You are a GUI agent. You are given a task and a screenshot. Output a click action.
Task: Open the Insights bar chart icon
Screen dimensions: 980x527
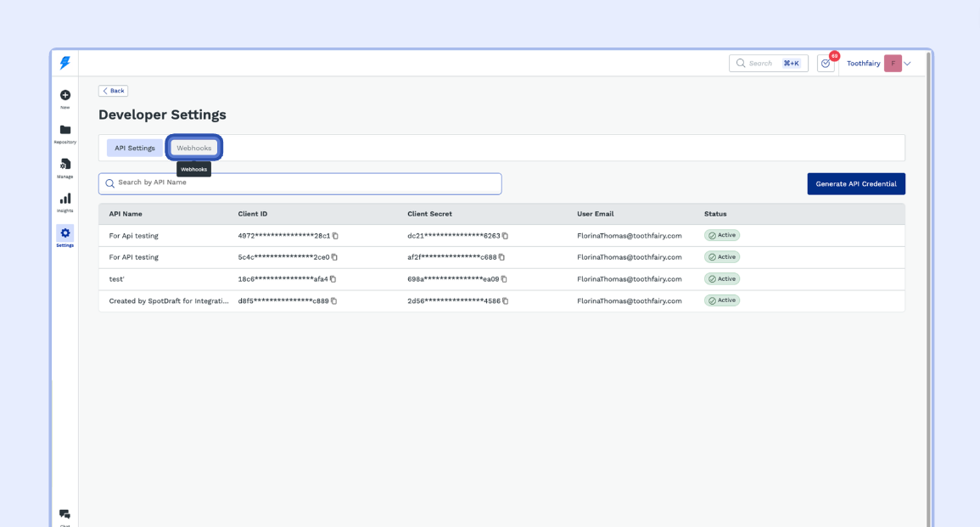(x=65, y=199)
